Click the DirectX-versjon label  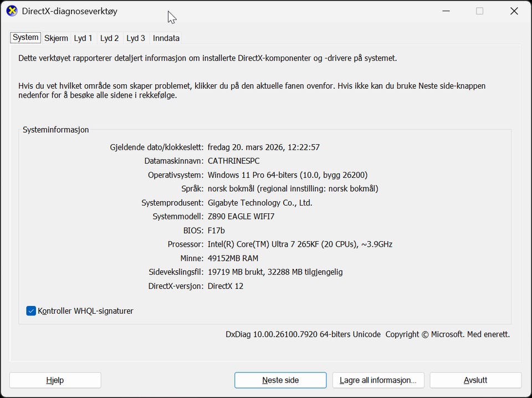(176, 286)
